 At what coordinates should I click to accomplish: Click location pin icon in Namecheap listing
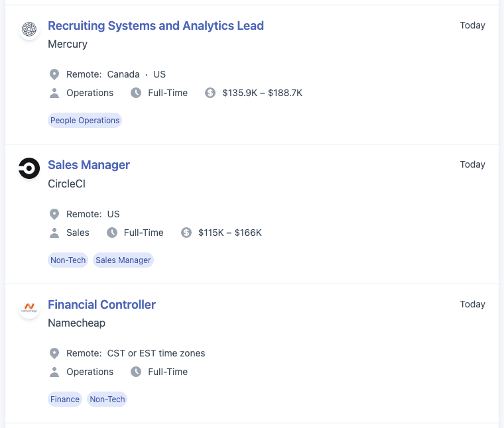pos(54,354)
